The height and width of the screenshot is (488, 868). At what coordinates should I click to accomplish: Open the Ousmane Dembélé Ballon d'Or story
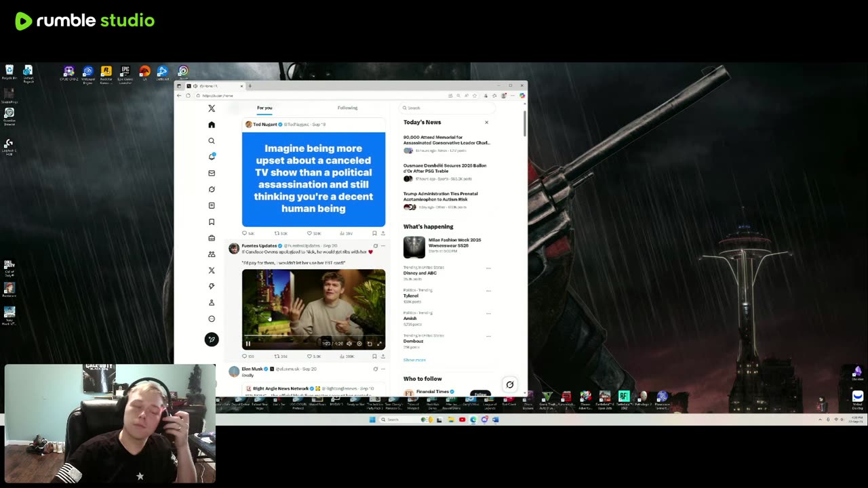click(445, 168)
